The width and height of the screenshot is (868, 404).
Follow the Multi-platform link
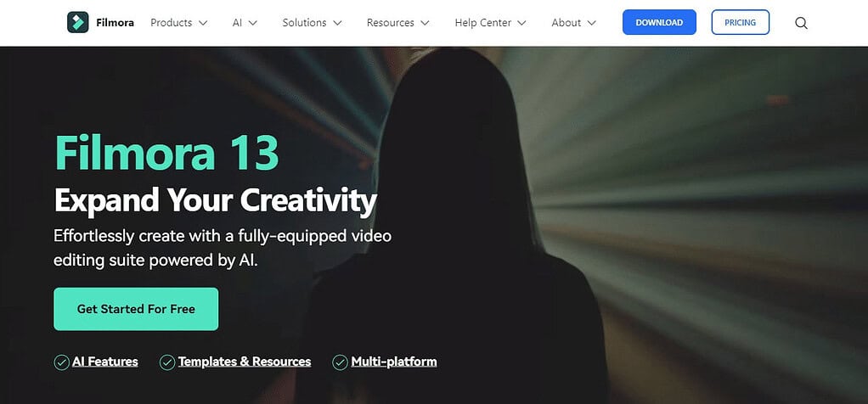(x=393, y=362)
